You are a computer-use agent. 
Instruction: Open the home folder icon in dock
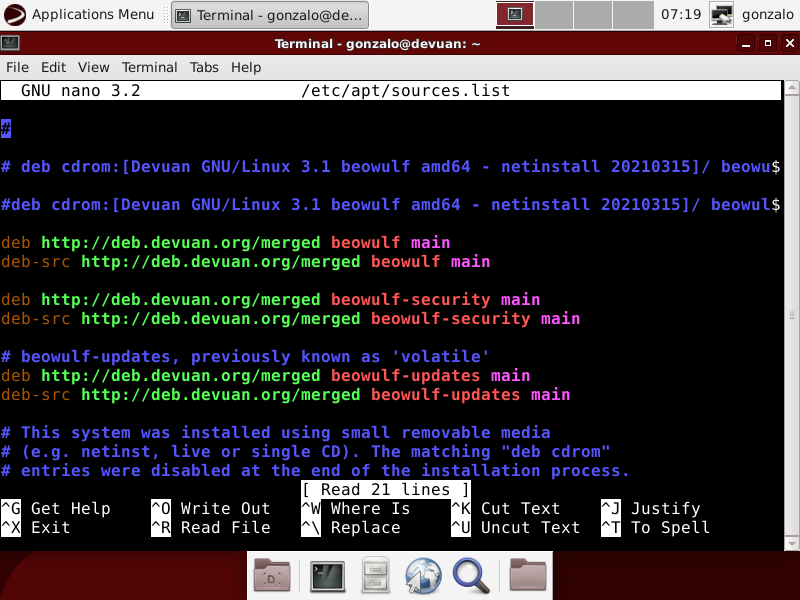click(x=528, y=576)
